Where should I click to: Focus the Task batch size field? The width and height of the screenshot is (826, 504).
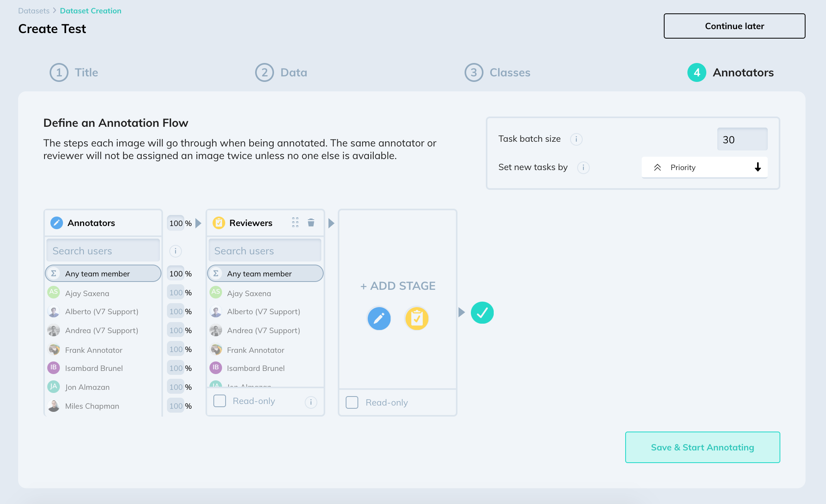coord(742,139)
